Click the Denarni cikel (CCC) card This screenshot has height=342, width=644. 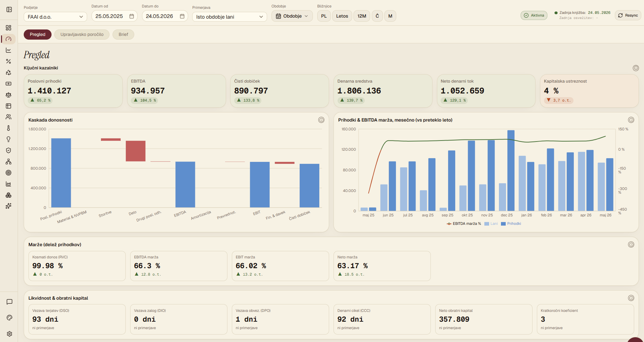pyautogui.click(x=382, y=319)
